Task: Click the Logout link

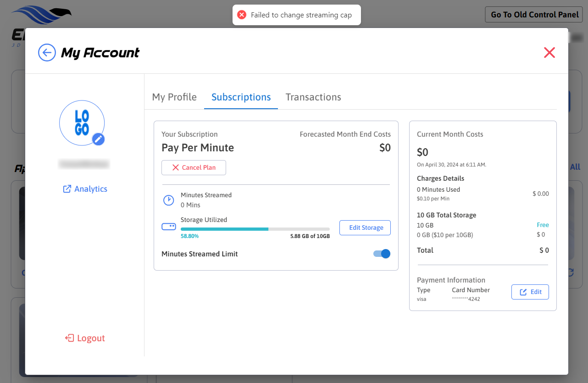Action: (85, 338)
